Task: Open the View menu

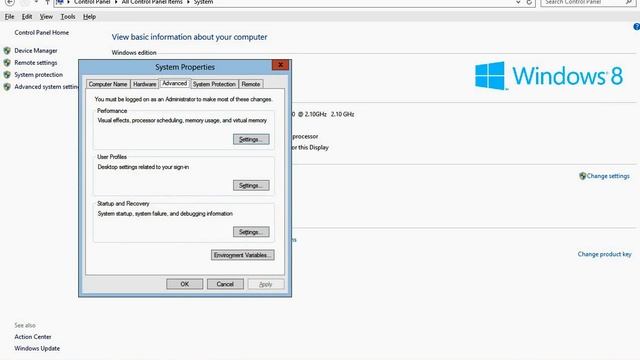Action: point(46,17)
